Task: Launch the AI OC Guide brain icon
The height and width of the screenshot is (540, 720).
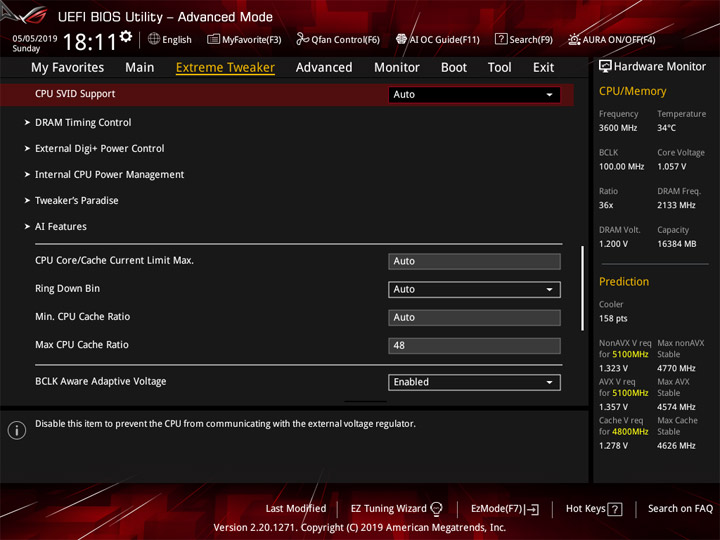Action: point(401,39)
